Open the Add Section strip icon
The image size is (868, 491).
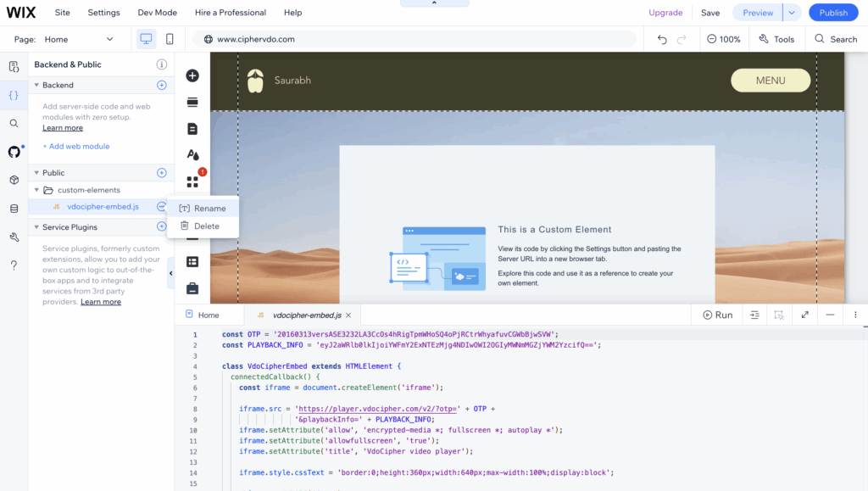tap(192, 103)
